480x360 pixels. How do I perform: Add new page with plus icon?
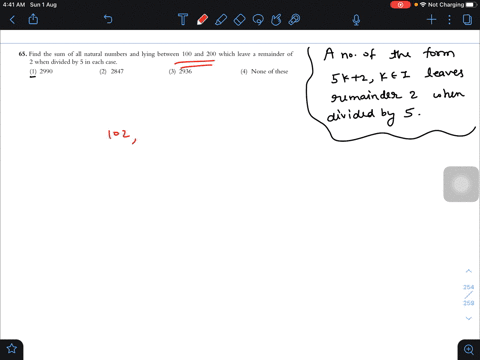(x=431, y=20)
